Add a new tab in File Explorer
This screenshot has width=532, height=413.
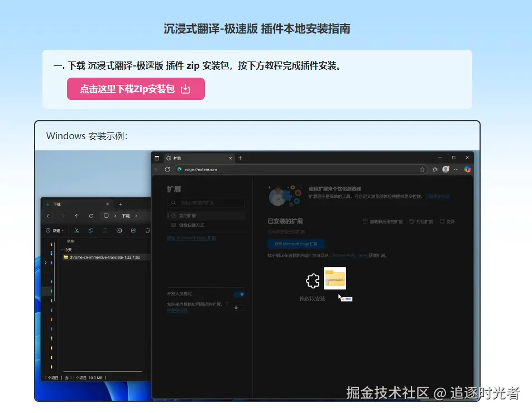[121, 204]
